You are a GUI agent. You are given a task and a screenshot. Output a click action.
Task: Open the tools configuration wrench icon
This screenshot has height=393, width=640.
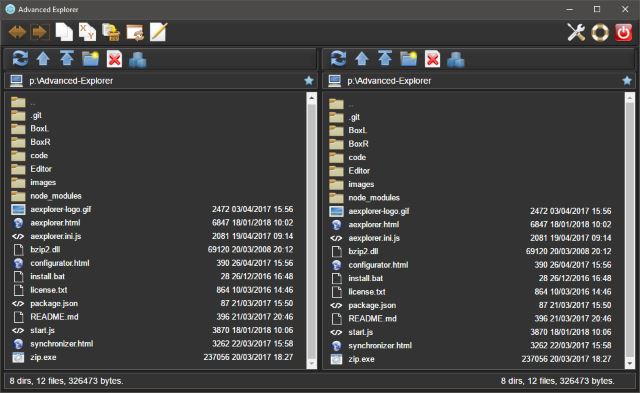pyautogui.click(x=576, y=32)
